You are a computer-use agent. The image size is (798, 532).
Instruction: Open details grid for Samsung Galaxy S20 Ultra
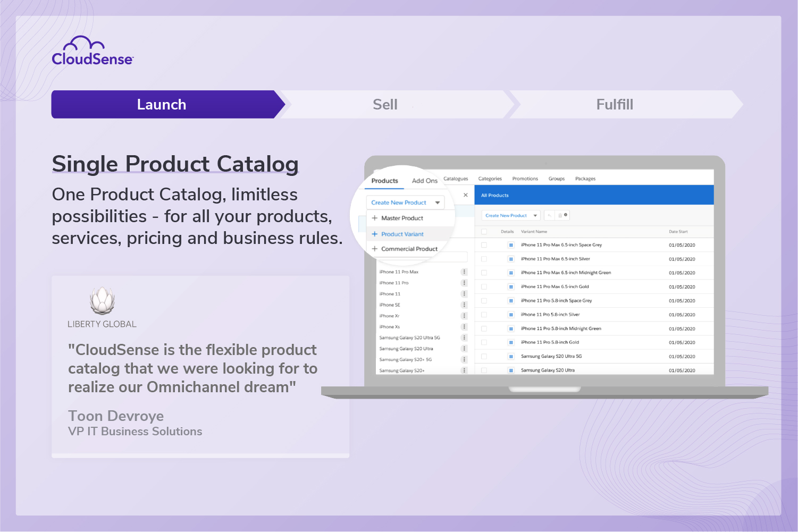pos(510,370)
